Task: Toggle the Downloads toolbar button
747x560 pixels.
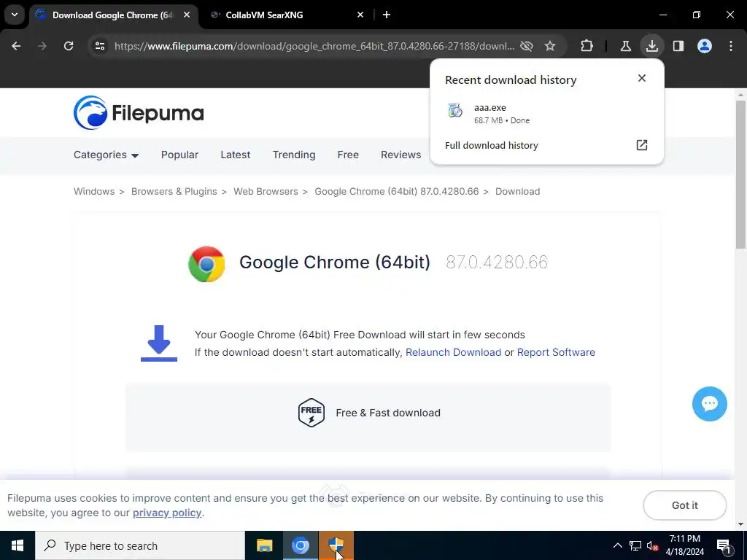Action: pyautogui.click(x=652, y=46)
